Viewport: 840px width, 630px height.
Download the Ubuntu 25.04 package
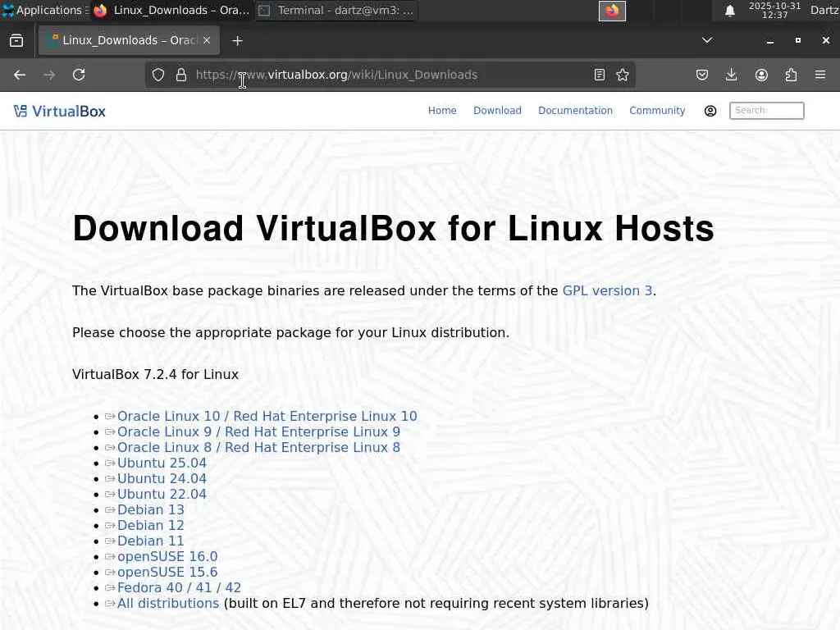162,463
